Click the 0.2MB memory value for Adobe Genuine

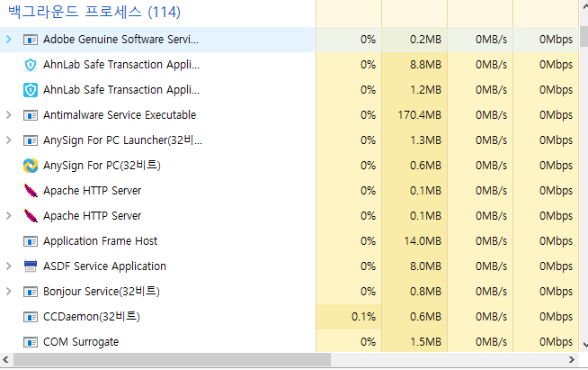coord(425,40)
